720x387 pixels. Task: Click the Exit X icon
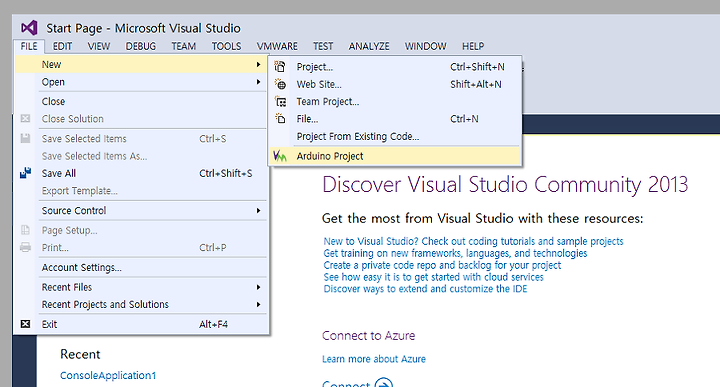click(25, 324)
